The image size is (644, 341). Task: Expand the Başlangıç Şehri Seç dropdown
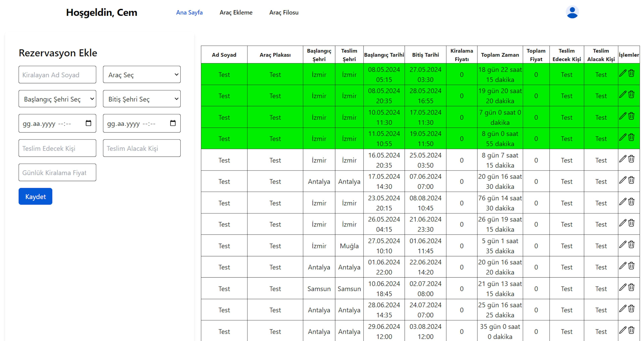click(x=57, y=99)
